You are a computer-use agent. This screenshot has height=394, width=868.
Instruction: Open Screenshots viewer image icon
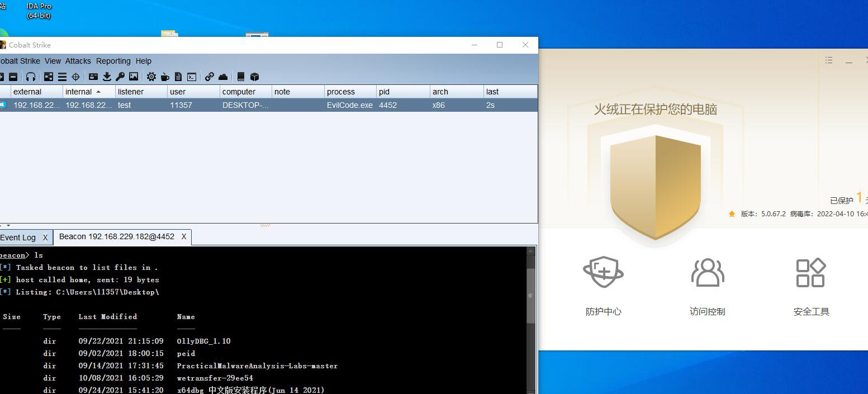point(133,77)
